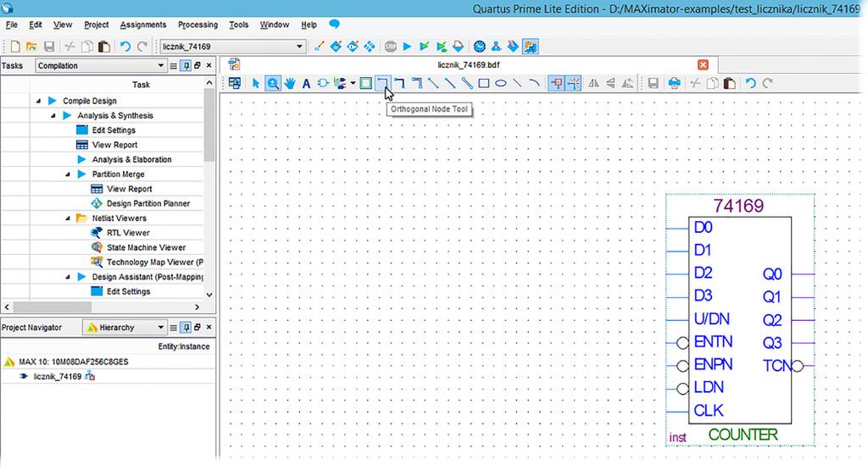This screenshot has height=470, width=868.
Task: Open the Compilation task flow dropdown
Action: tap(160, 66)
